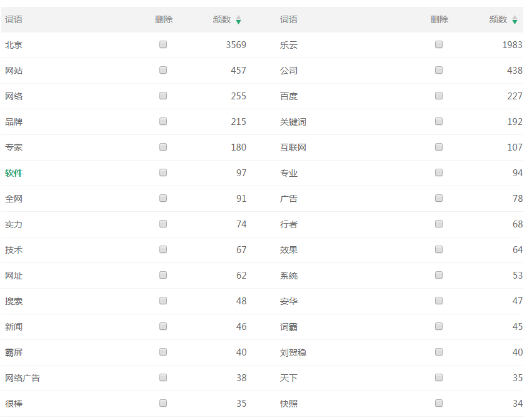This screenshot has width=532, height=418.
Task: Select delete checkbox in 百度 row
Action: click(x=439, y=96)
